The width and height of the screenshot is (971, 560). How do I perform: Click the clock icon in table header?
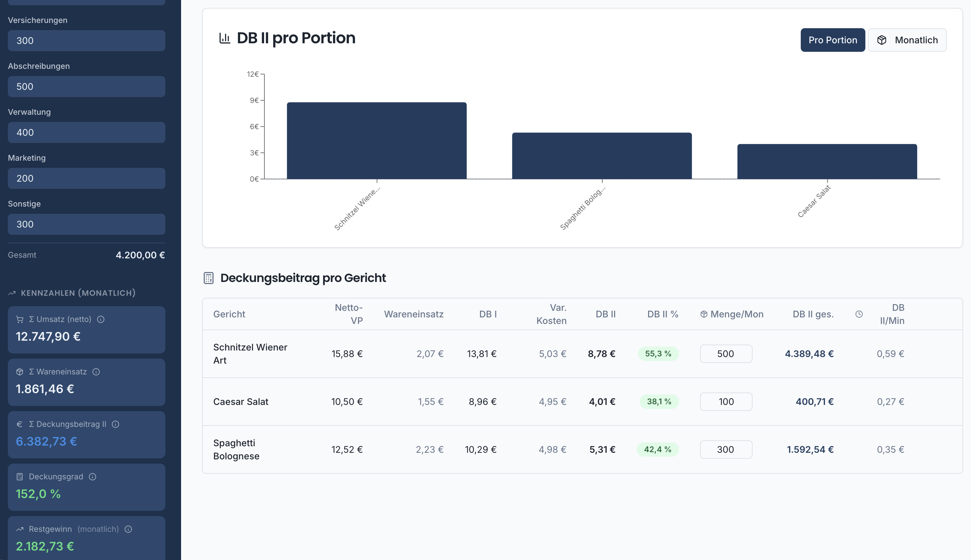coord(859,314)
